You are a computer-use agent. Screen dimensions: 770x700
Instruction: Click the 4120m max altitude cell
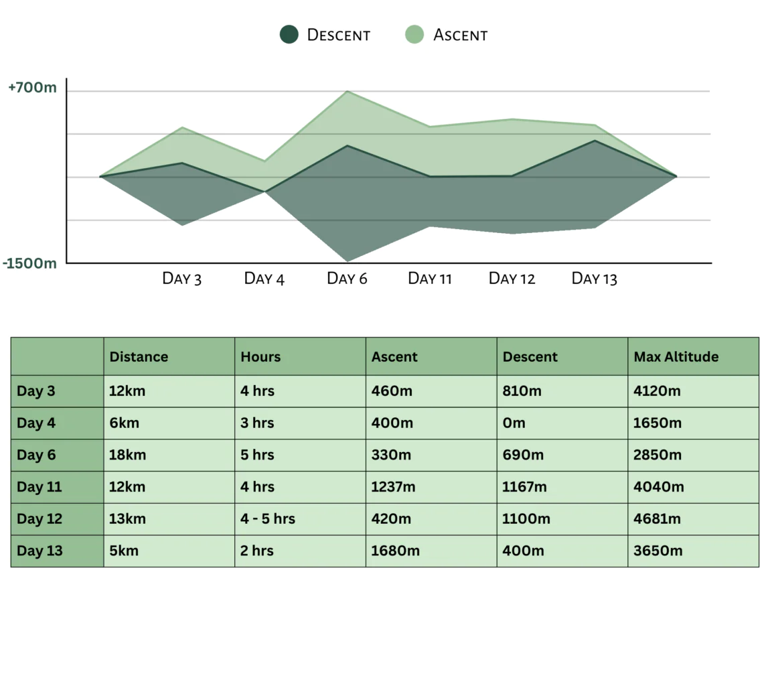click(694, 391)
